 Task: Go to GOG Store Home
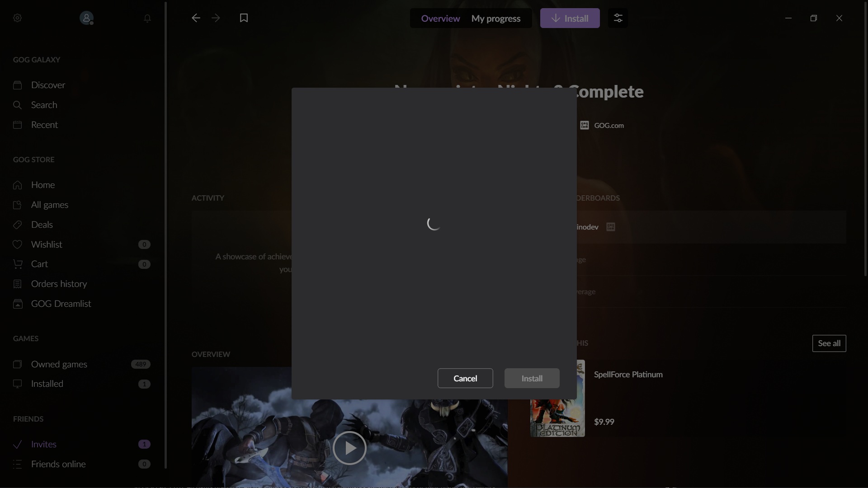[43, 185]
